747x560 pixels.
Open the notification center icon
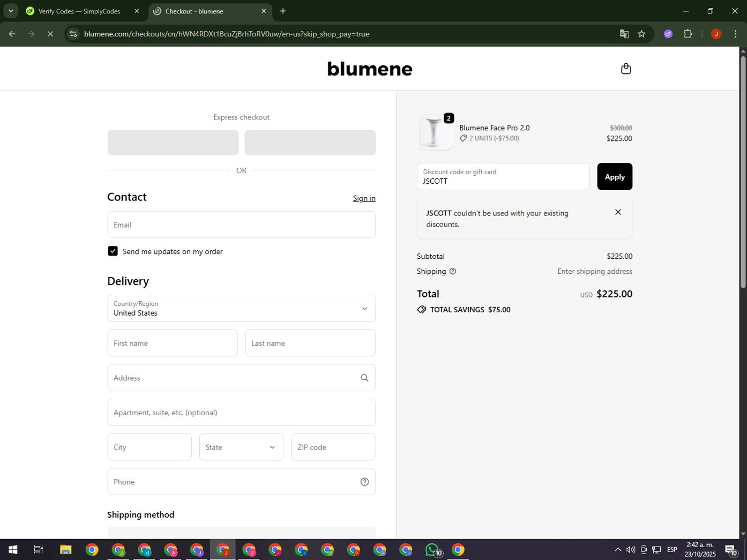pos(731,550)
